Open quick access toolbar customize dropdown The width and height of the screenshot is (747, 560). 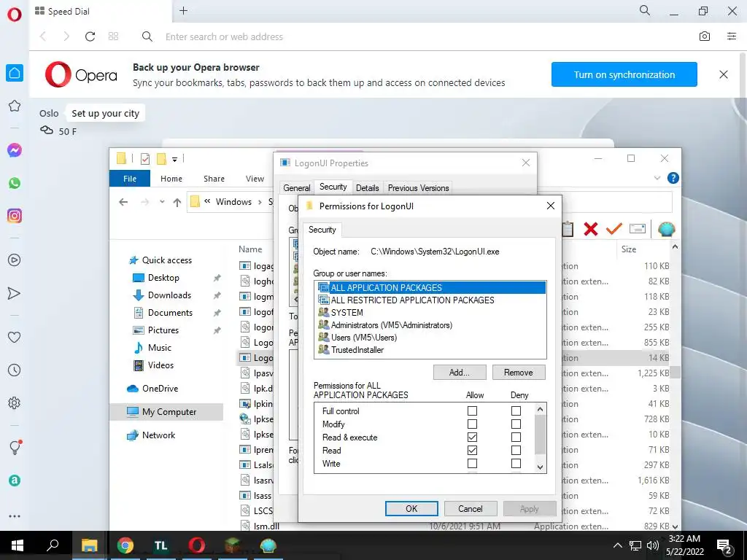point(175,159)
